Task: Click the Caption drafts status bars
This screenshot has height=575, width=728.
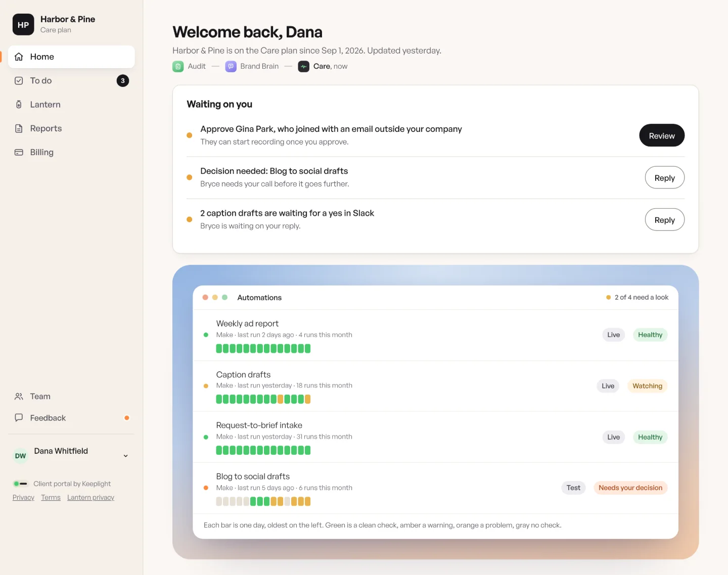Action: pos(263,399)
